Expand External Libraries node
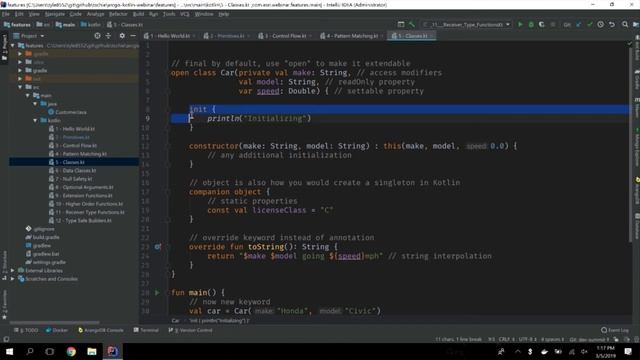Viewport: 640px width, 360px height. 13,271
